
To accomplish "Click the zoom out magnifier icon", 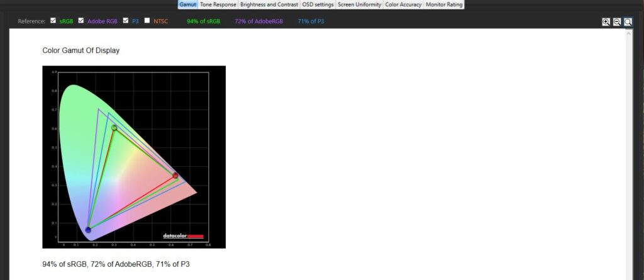I will coord(617,21).
